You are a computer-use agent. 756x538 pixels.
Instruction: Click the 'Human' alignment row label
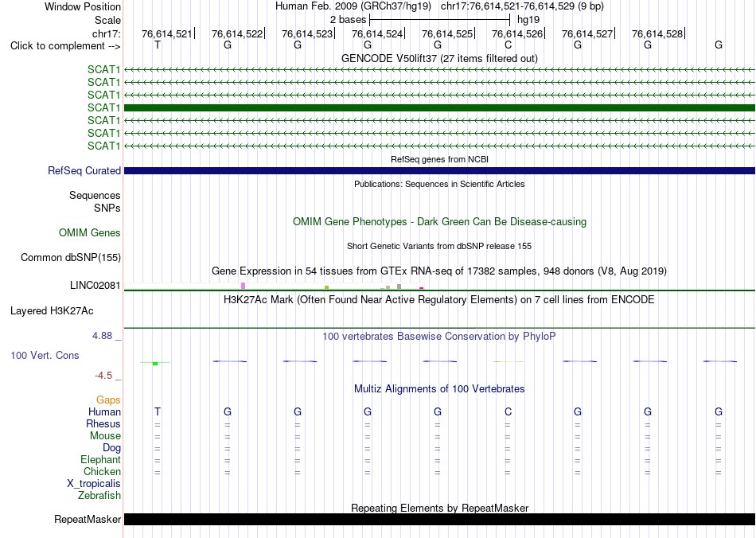(104, 411)
